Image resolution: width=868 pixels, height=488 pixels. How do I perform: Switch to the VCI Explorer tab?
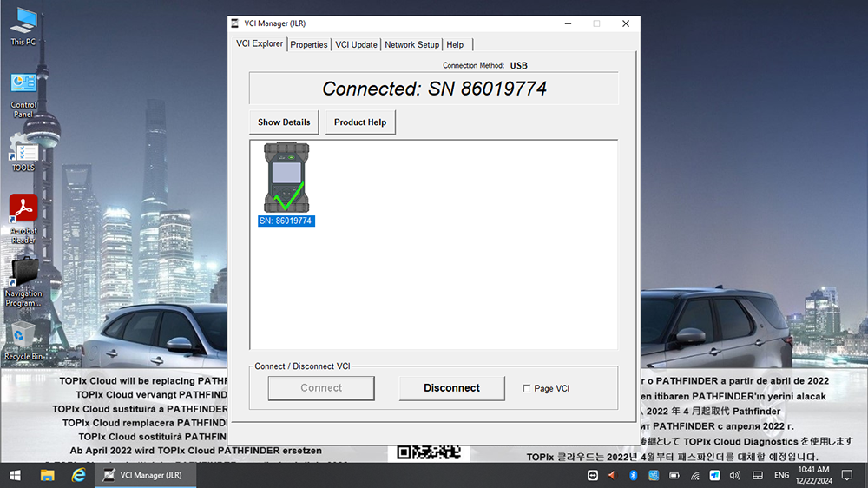pos(259,43)
